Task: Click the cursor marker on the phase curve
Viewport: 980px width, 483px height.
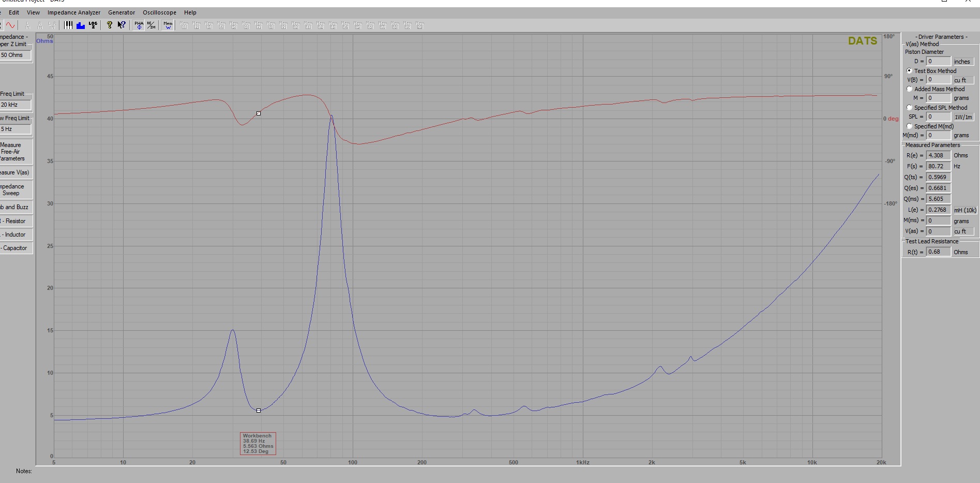Action: (x=259, y=113)
